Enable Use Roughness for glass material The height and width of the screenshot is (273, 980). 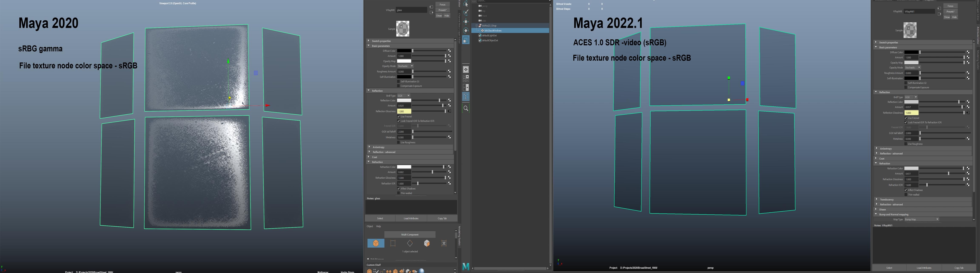pyautogui.click(x=399, y=142)
